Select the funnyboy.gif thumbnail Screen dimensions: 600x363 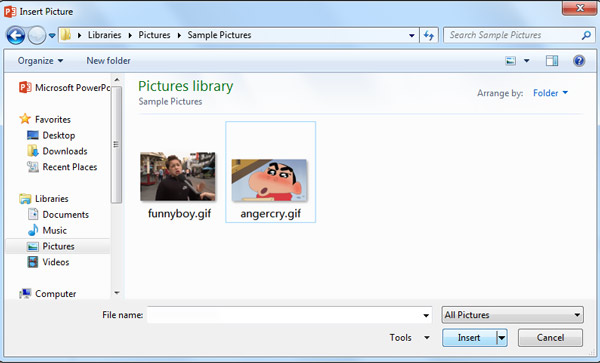click(x=178, y=176)
